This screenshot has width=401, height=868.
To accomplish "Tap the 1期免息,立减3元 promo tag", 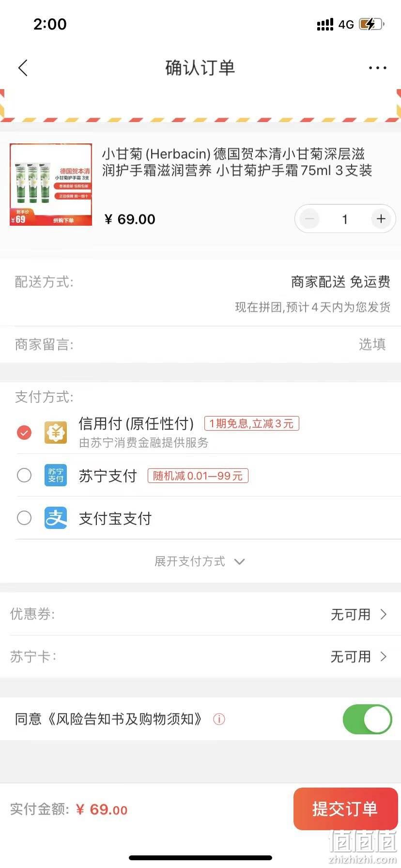I will click(252, 423).
